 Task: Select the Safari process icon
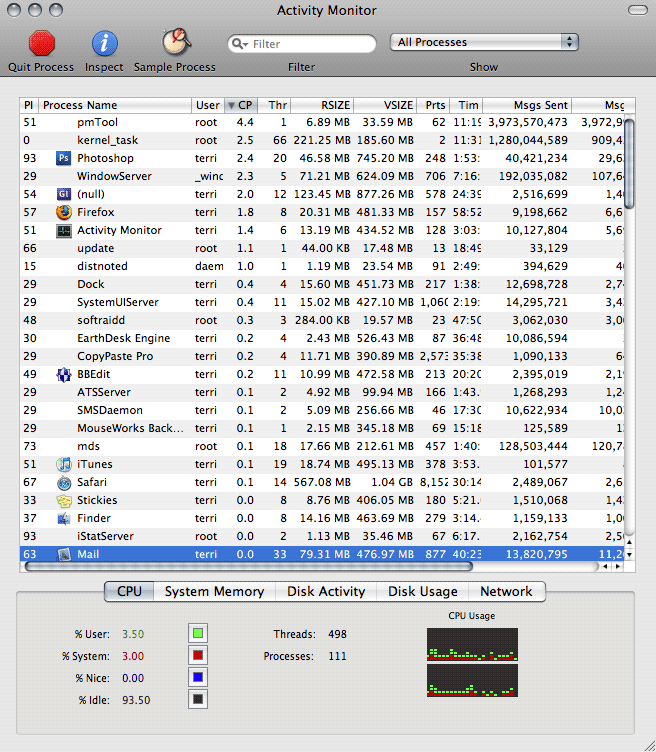pyautogui.click(x=64, y=482)
